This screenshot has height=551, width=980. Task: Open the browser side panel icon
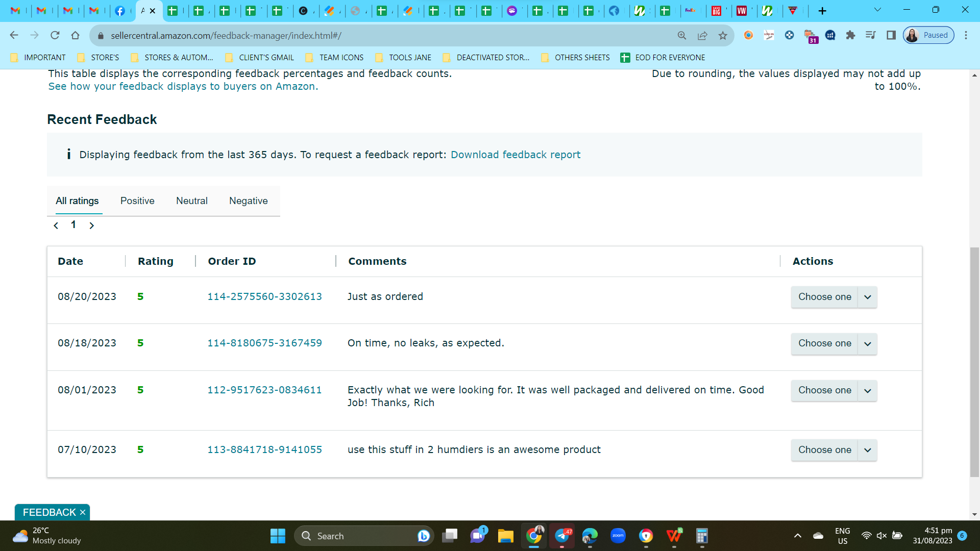pyautogui.click(x=891, y=35)
